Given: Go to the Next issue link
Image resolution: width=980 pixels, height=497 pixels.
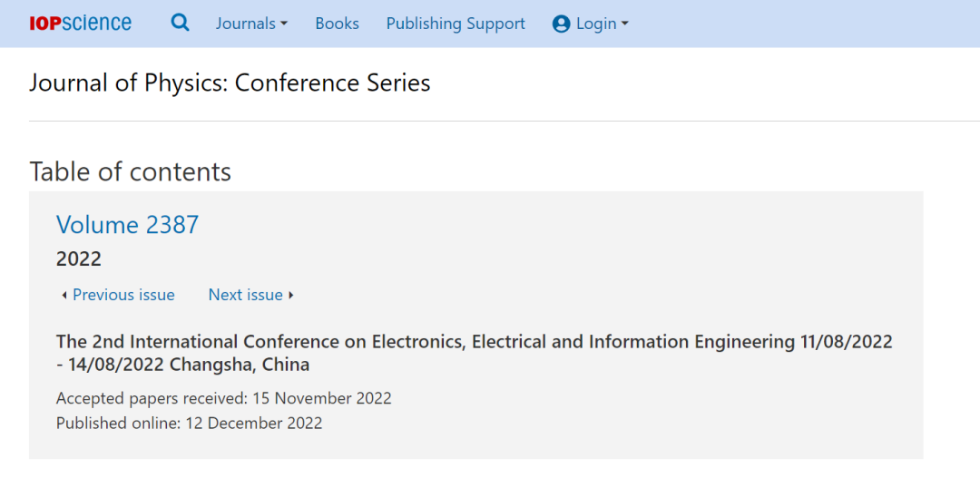Looking at the screenshot, I should tap(246, 295).
